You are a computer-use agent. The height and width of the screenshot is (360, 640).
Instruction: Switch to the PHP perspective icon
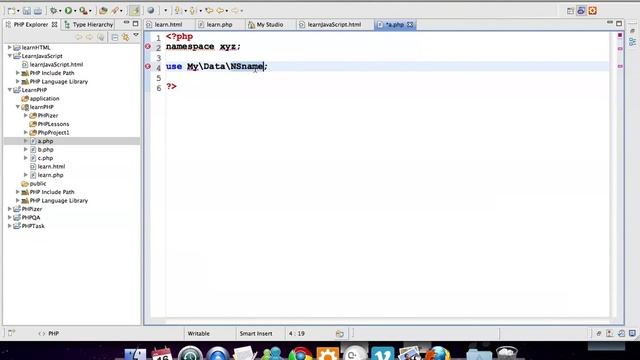(x=581, y=11)
